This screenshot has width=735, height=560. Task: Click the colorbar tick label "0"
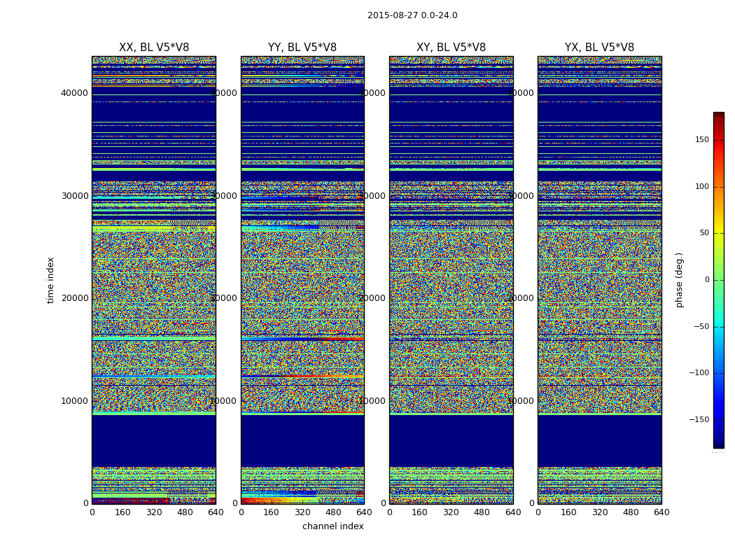(707, 280)
